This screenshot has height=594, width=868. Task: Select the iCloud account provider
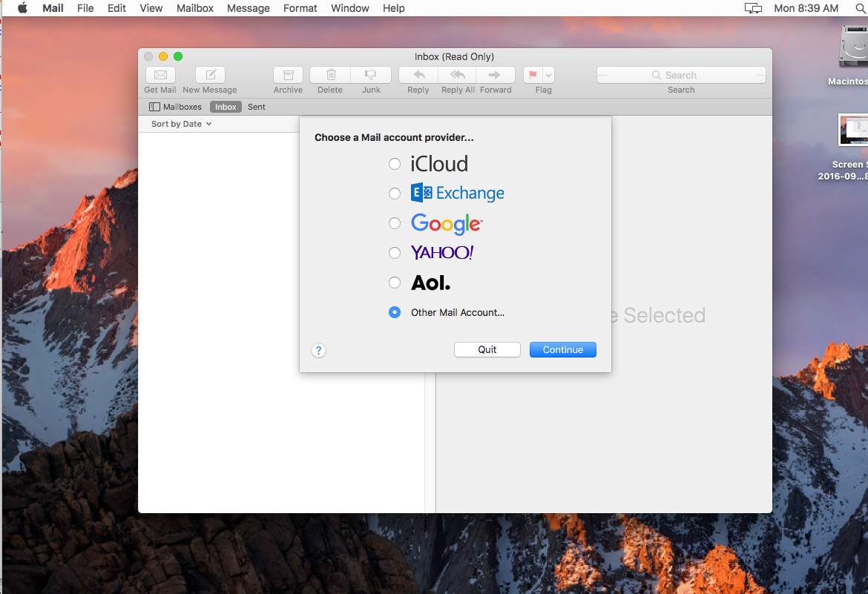[395, 164]
